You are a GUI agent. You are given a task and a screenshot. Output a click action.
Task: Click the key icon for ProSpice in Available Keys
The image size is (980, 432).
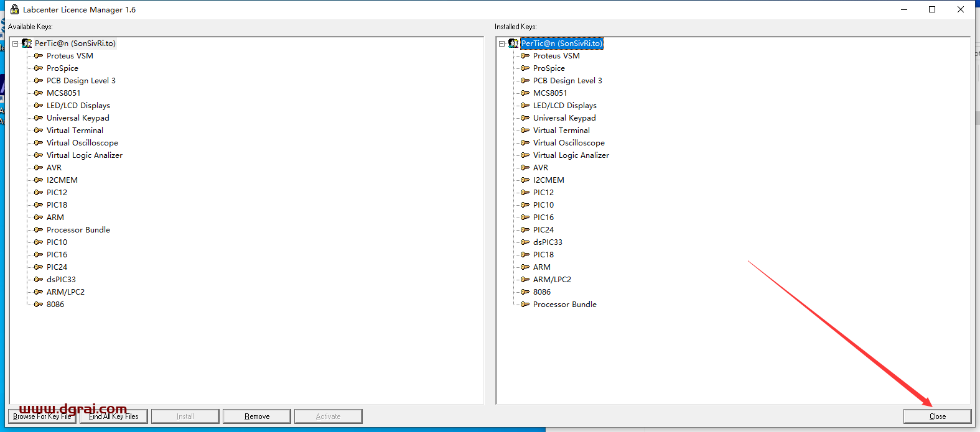(39, 68)
